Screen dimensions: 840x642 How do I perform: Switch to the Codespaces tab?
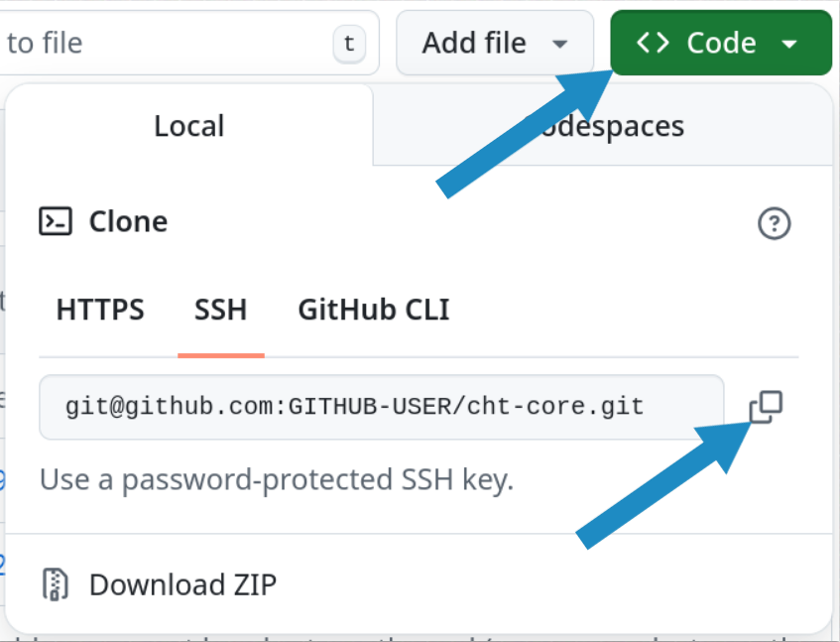pos(603,125)
